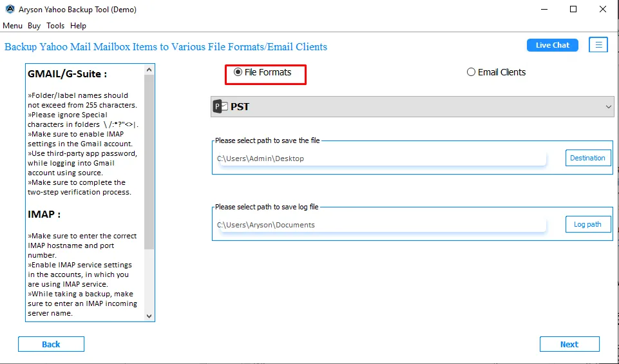The height and width of the screenshot is (364, 619).
Task: Click 'Make sure to enable IMAP settings' text
Action: 80,139
